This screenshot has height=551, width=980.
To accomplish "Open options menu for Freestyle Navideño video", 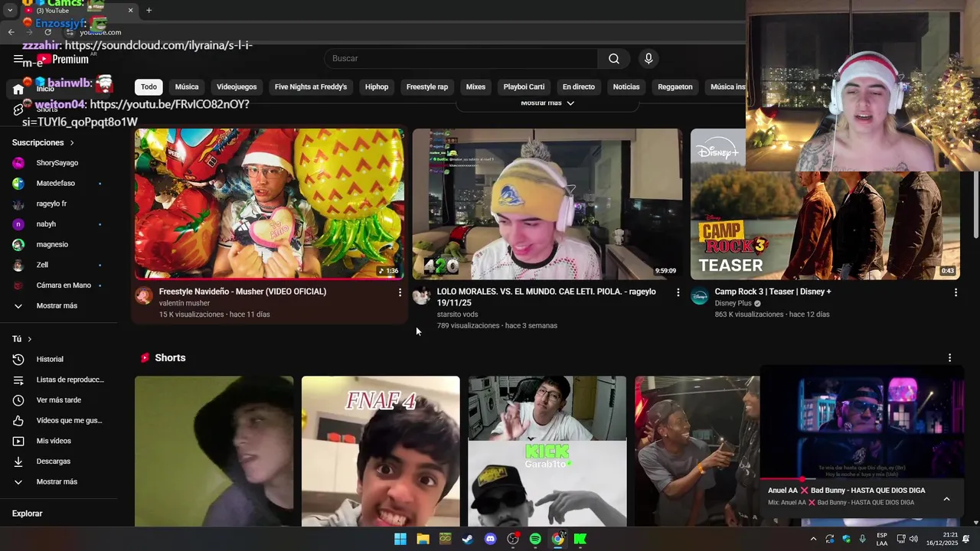I will [400, 292].
